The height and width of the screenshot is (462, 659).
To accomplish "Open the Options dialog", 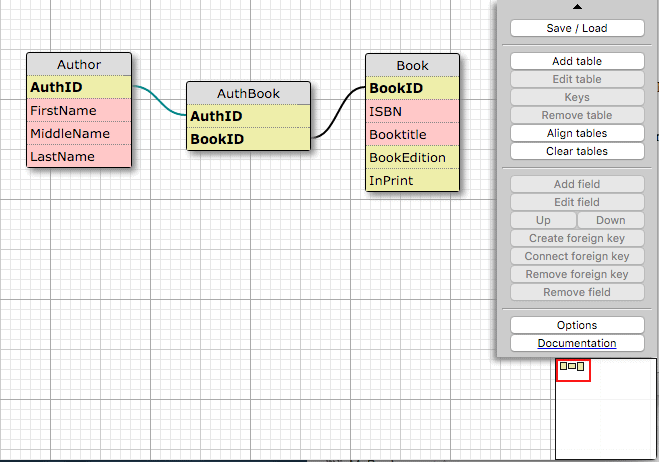I will pos(577,325).
